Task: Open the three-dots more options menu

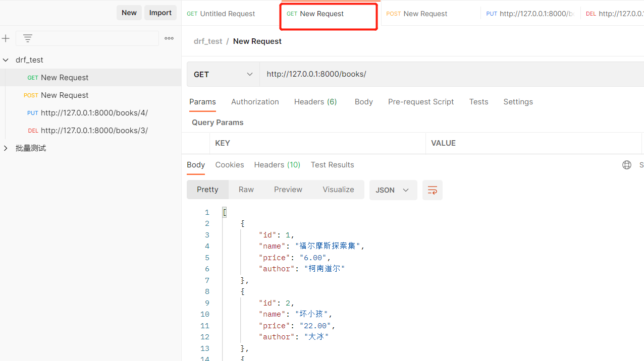Action: [169, 38]
